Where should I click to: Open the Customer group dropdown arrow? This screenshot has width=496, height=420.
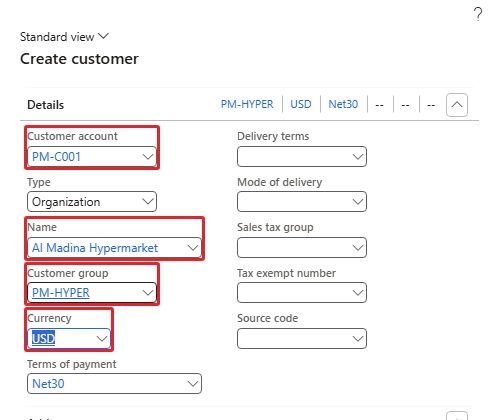(148, 293)
